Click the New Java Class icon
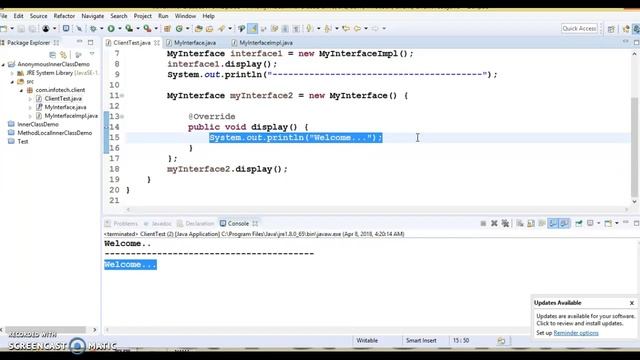This screenshot has width=640, height=360. pyautogui.click(x=179, y=29)
